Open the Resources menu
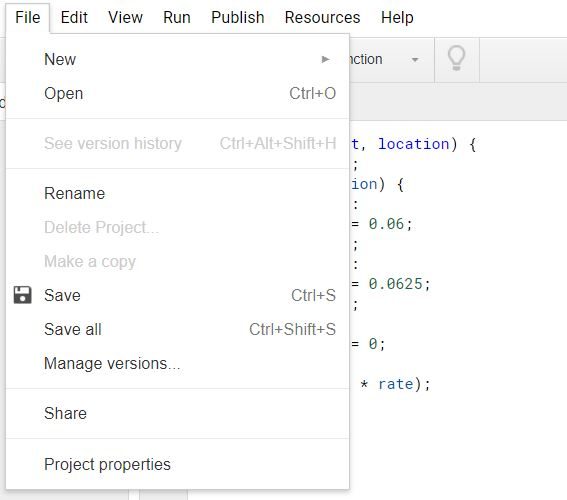The width and height of the screenshot is (567, 500). tap(323, 17)
